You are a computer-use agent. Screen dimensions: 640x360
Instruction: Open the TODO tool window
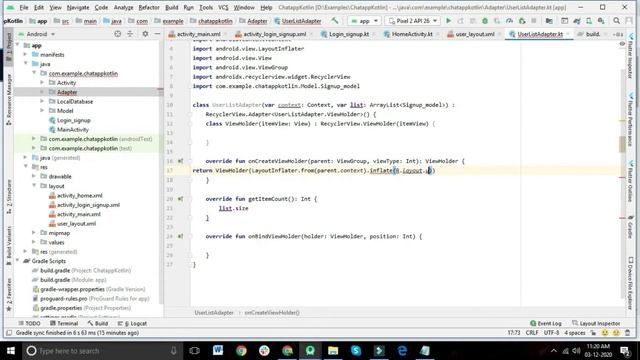29,323
